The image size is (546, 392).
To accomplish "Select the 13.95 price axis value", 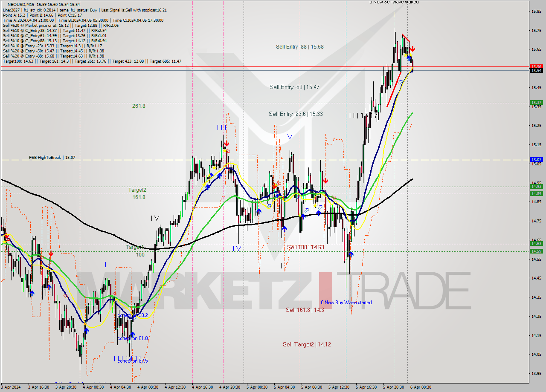I will 536,373.
